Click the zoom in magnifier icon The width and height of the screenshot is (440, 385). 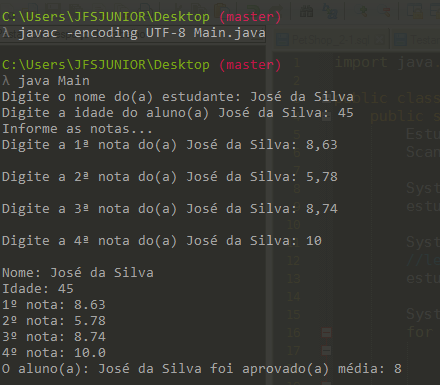click(362, 11)
